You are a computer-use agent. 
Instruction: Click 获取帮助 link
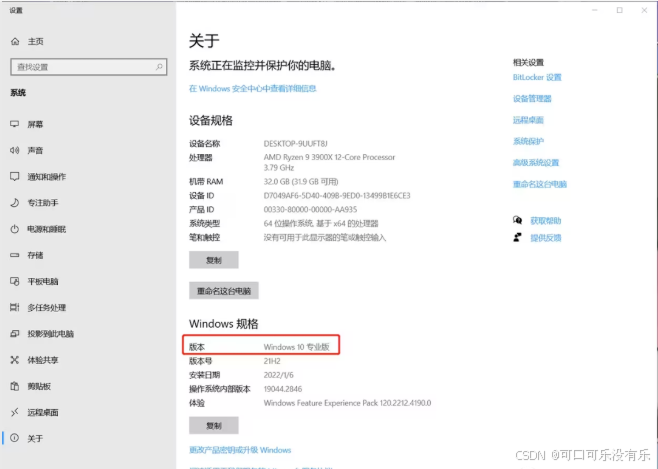coord(546,221)
